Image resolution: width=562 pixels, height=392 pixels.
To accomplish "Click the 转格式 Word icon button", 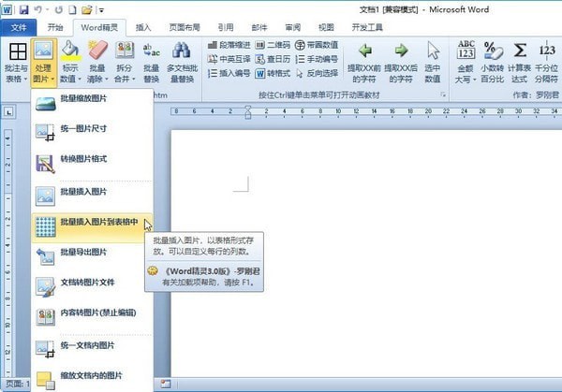I will point(273,73).
